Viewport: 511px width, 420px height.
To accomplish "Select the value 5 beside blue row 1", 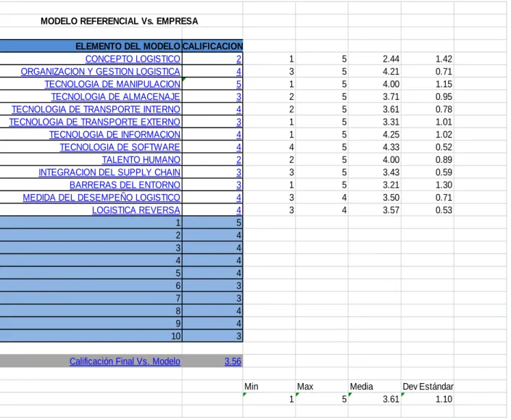I will 212,223.
